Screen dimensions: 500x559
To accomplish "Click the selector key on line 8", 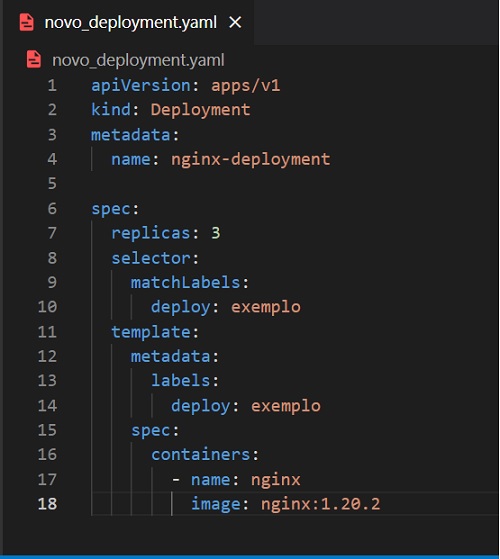I will coord(151,258).
